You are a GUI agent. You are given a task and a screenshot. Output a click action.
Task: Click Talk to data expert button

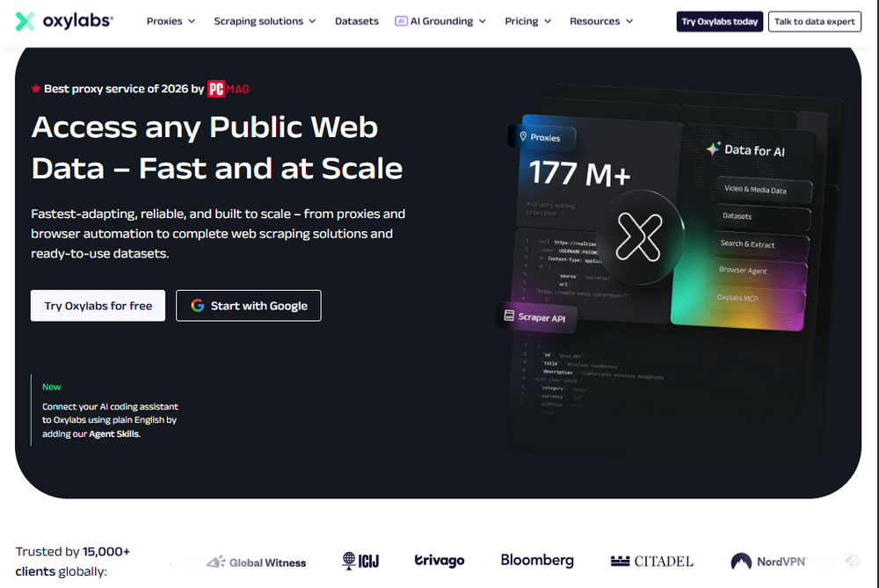click(814, 21)
